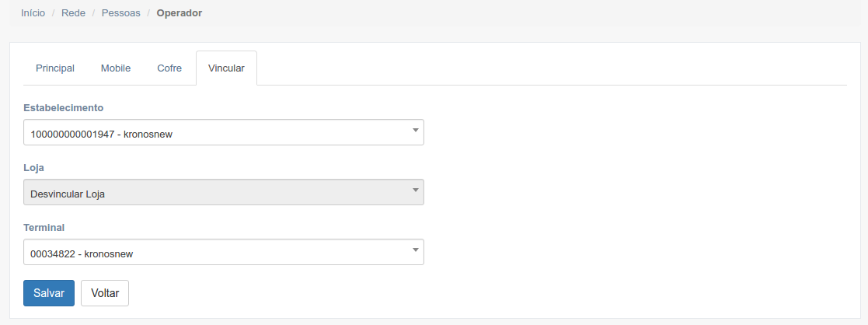Navigate to the Pessoas breadcrumb
Image resolution: width=868 pixels, height=325 pixels.
click(120, 13)
